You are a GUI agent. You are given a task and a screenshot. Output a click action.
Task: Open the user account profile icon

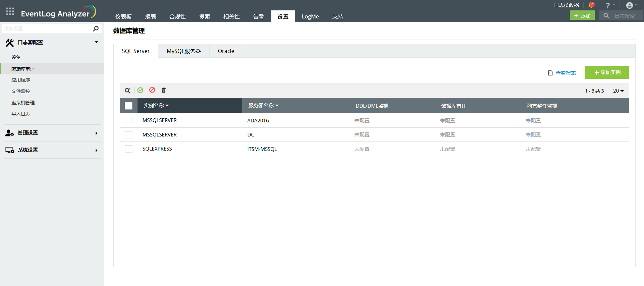coord(630,6)
